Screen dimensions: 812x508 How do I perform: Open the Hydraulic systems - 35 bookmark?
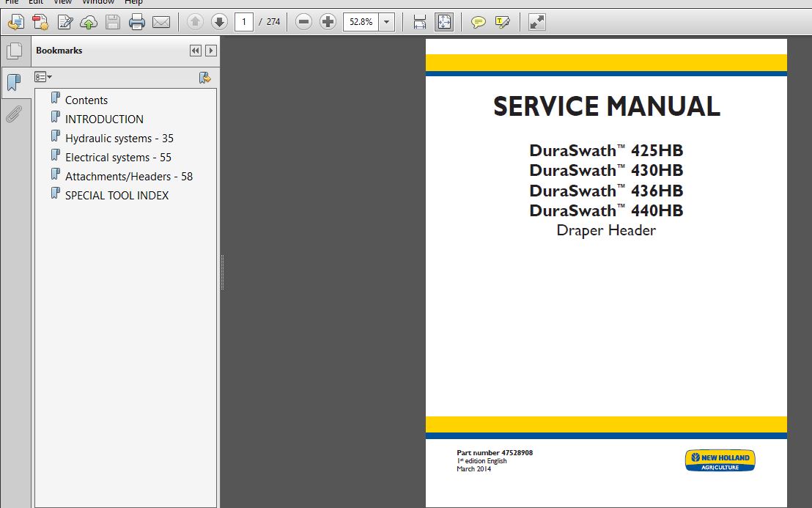[x=119, y=139]
